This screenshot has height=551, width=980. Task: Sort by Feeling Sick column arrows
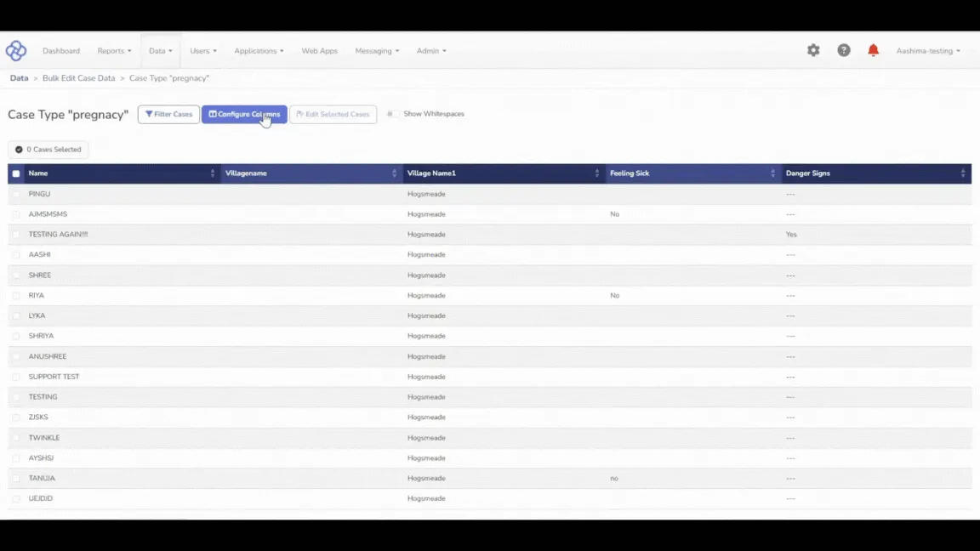[772, 173]
